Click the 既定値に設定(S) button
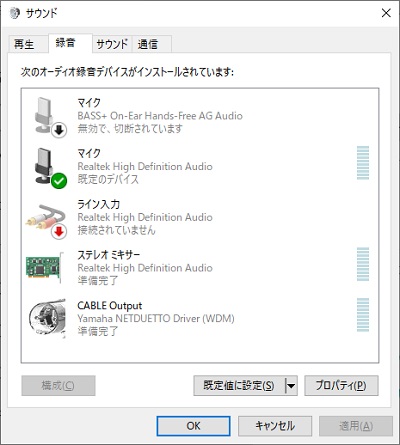The width and height of the screenshot is (400, 445). [239, 386]
